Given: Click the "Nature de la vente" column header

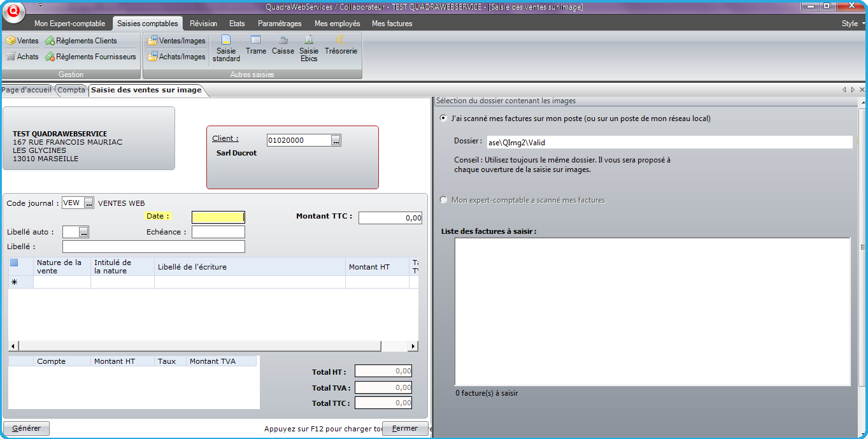Looking at the screenshot, I should 62,266.
